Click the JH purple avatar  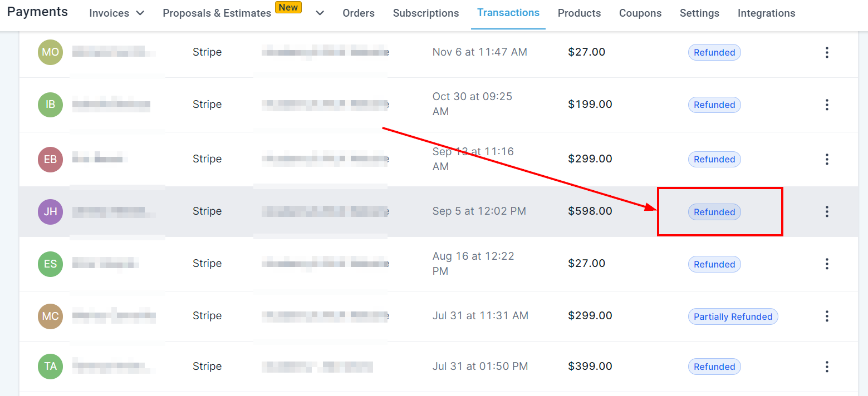[50, 211]
